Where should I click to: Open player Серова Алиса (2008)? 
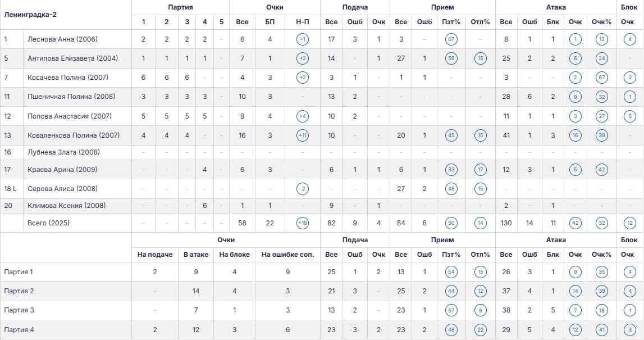click(62, 189)
